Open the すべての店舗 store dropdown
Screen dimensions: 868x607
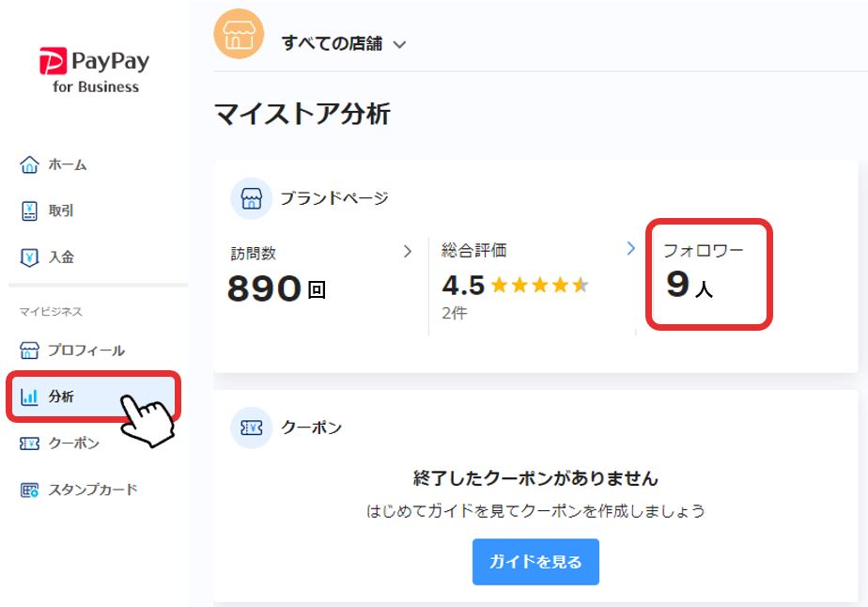point(344,43)
